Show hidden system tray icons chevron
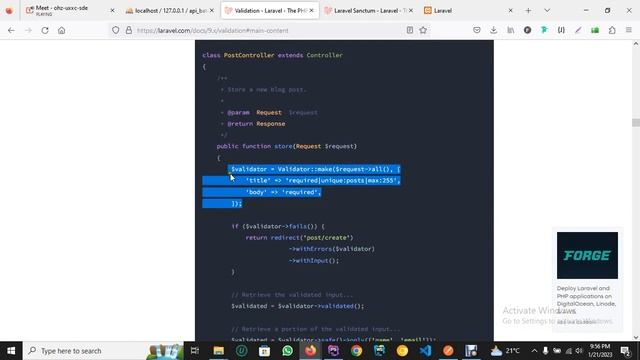The height and width of the screenshot is (360, 640). pos(534,351)
